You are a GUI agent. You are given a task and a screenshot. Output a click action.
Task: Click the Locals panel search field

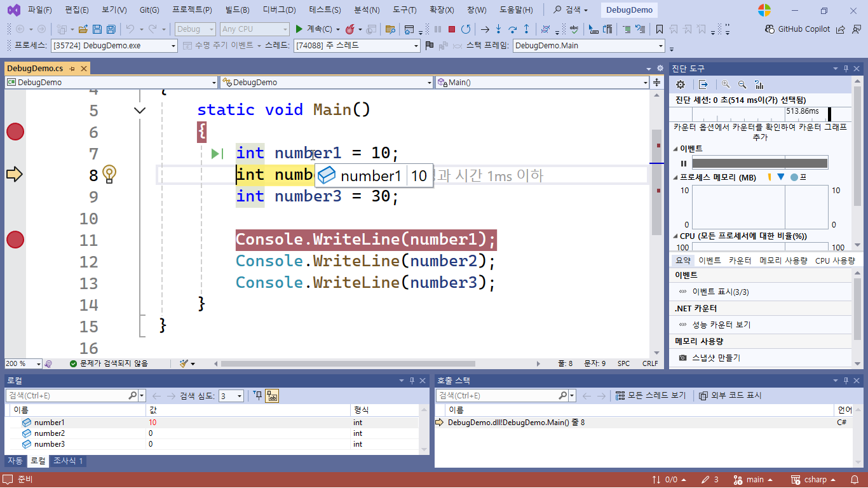(67, 396)
